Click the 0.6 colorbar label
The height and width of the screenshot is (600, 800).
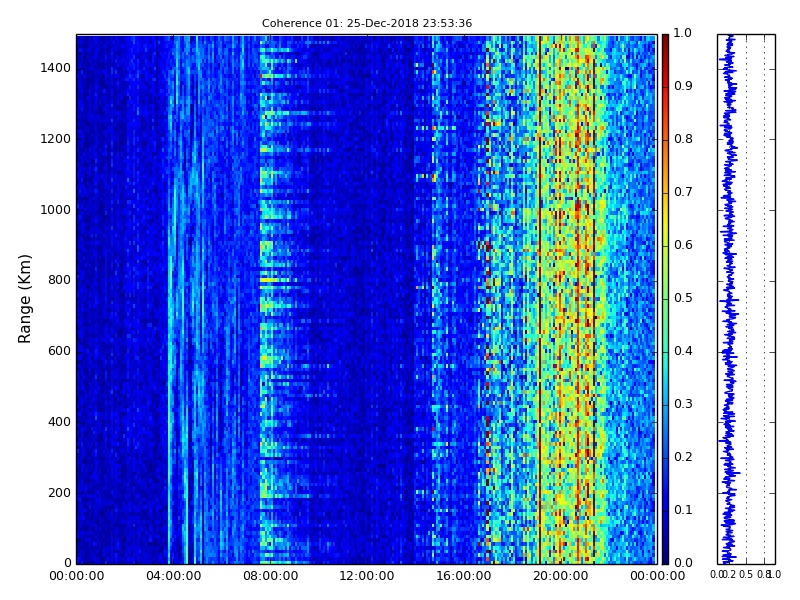[683, 245]
